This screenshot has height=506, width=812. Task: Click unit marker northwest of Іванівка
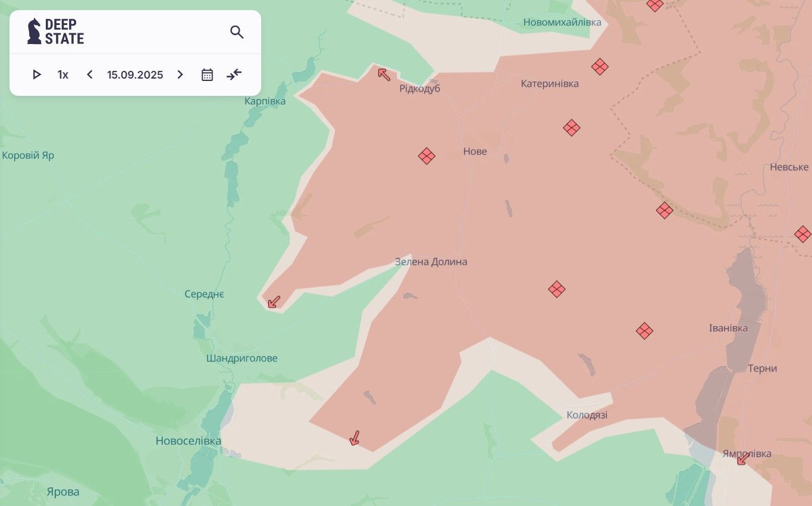pos(644,330)
